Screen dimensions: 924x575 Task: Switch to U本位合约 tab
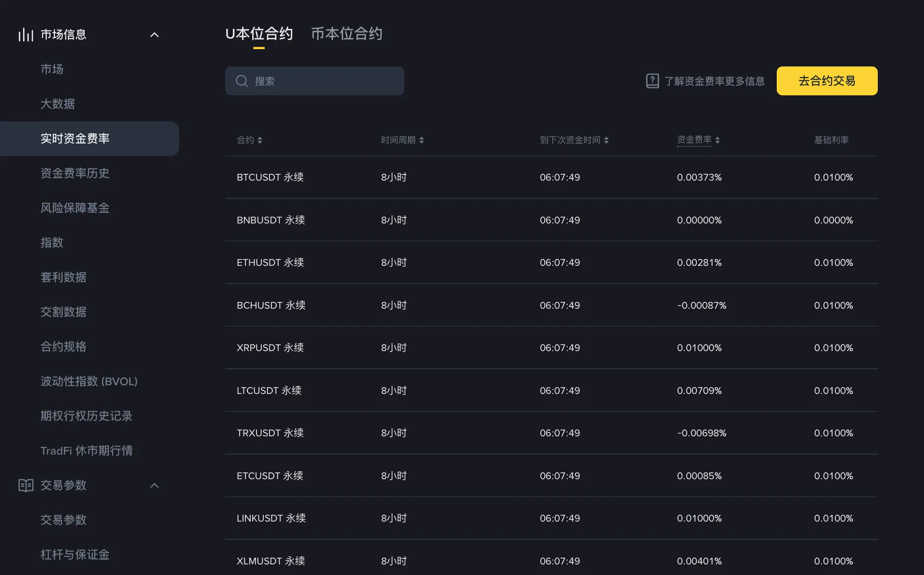tap(259, 34)
